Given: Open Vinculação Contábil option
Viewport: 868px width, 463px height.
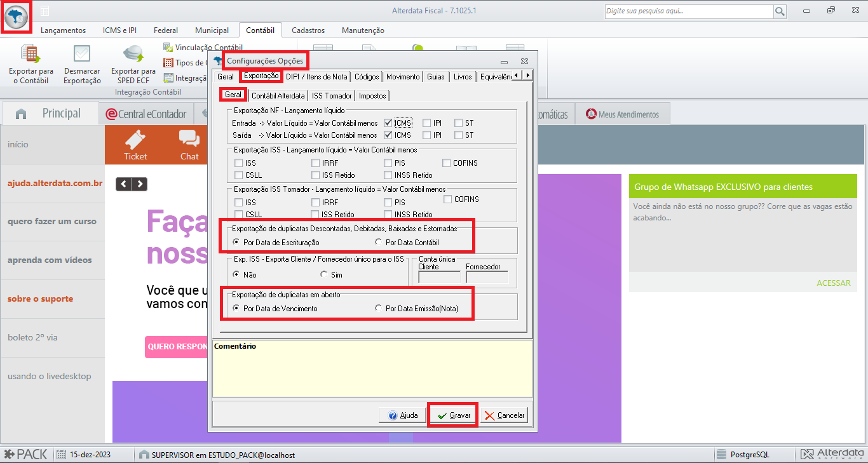Looking at the screenshot, I should 203,48.
